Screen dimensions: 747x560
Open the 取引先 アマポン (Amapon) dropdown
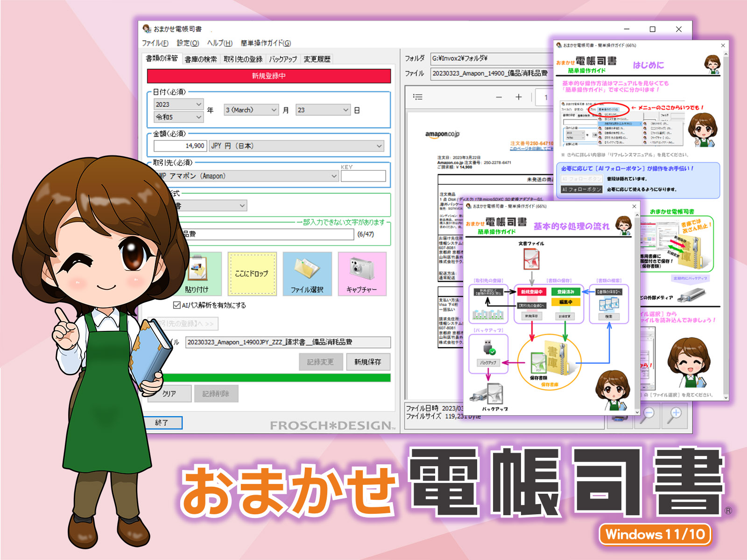click(247, 176)
